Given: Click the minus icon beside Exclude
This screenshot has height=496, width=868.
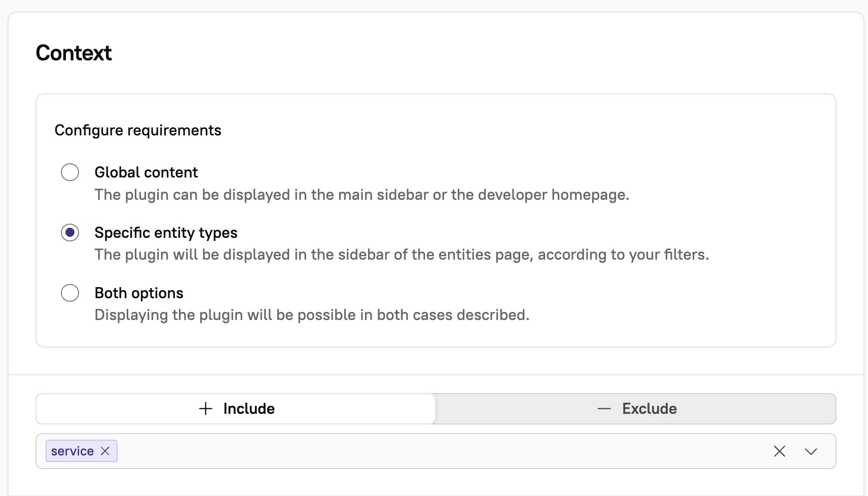Looking at the screenshot, I should click(x=604, y=409).
